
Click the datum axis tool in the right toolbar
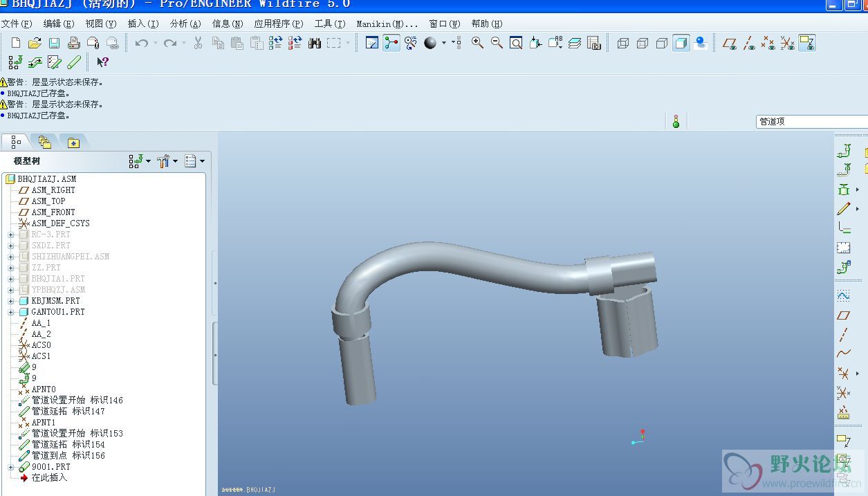[843, 335]
